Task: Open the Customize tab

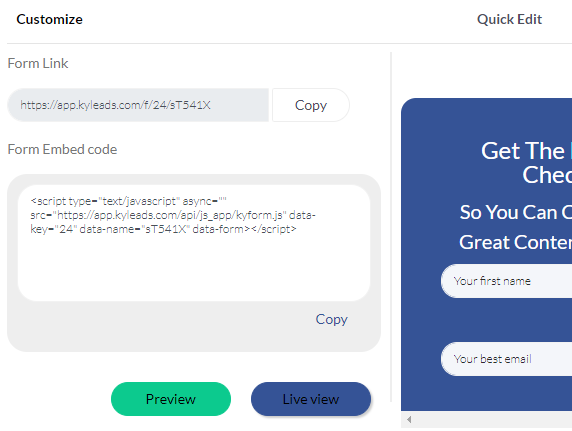Action: point(49,19)
